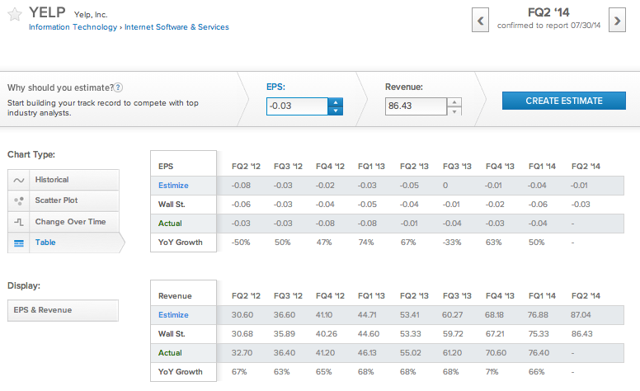Go to previous fiscal quarter arrow
Viewport: 640px width, 391px height.
(480, 20)
